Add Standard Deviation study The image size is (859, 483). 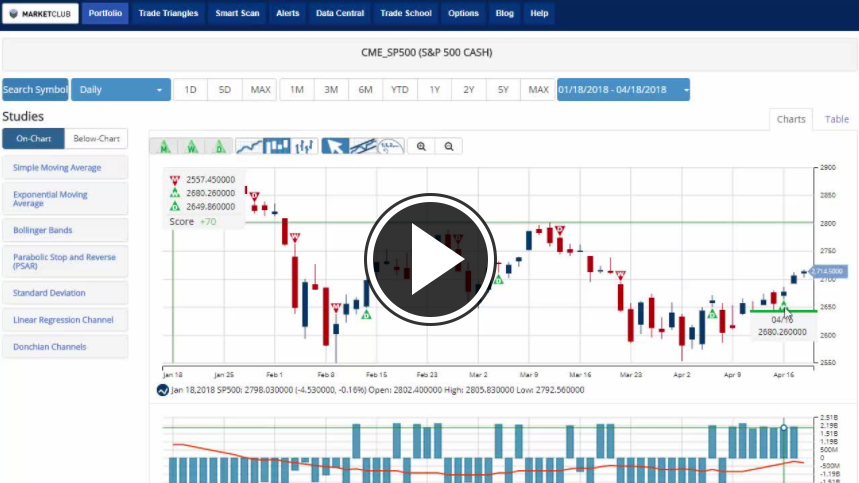pos(65,293)
